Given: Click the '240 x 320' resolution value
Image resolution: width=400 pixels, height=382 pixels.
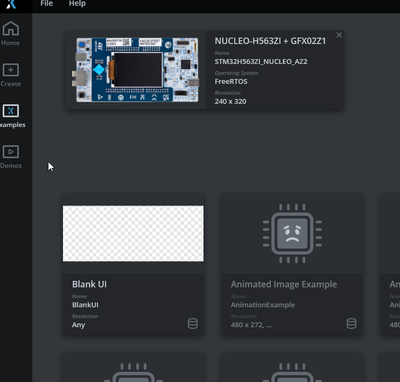Looking at the screenshot, I should coord(230,102).
